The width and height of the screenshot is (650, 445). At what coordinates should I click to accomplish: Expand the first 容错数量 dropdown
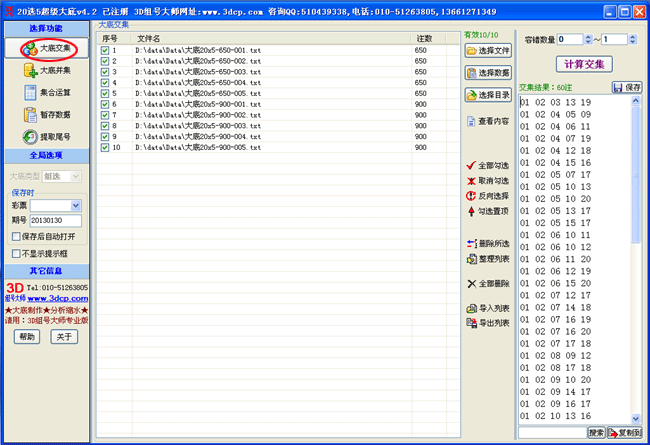click(586, 39)
